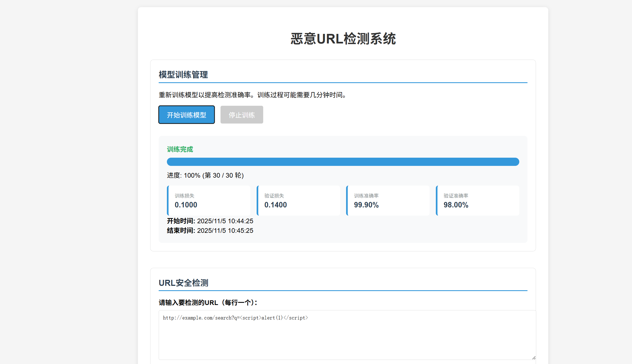Click the 结束时间 timestamp text
Image resolution: width=632 pixels, height=364 pixels.
tap(210, 230)
